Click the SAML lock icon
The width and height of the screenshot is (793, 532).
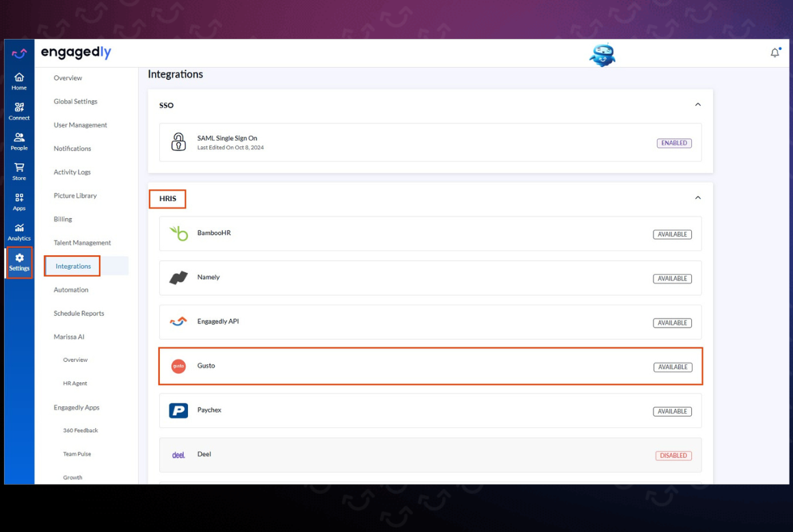point(178,142)
